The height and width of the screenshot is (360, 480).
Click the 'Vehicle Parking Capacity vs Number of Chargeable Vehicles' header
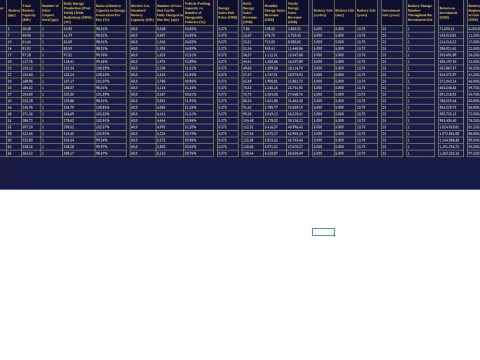click(199, 13)
